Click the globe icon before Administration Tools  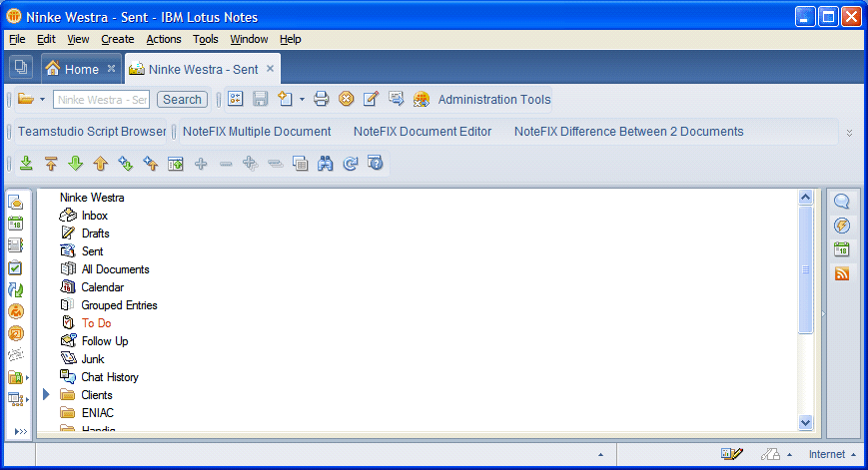click(422, 99)
